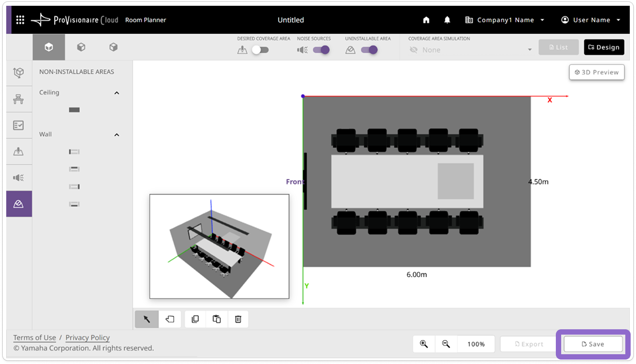Open the noise sources speaker sidebar icon
Viewport: 636px width, 364px height.
click(19, 178)
